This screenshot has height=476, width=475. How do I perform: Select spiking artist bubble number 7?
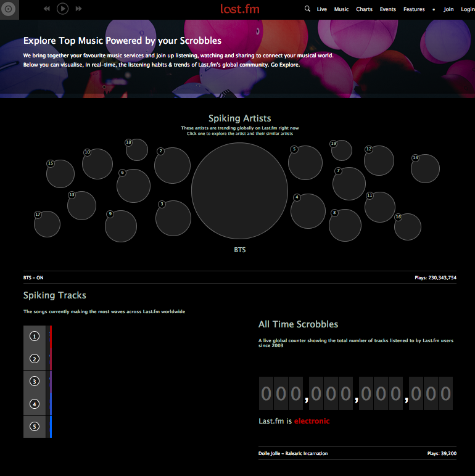pyautogui.click(x=349, y=184)
